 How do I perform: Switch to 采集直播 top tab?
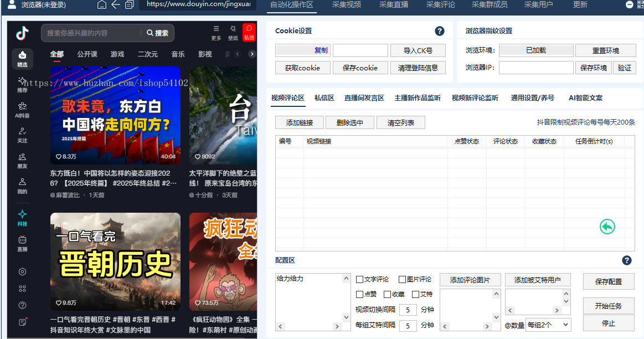(394, 4)
